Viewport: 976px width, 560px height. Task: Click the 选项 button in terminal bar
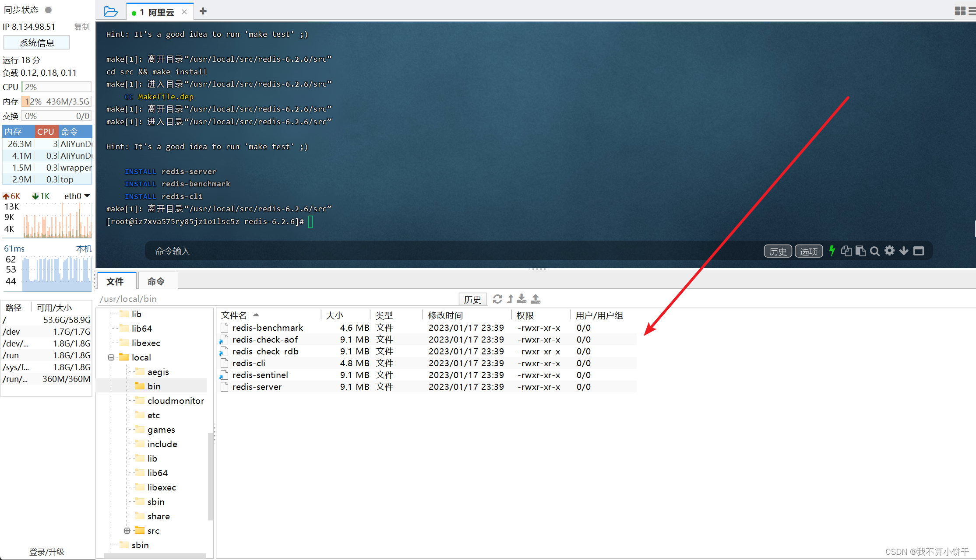(x=808, y=251)
